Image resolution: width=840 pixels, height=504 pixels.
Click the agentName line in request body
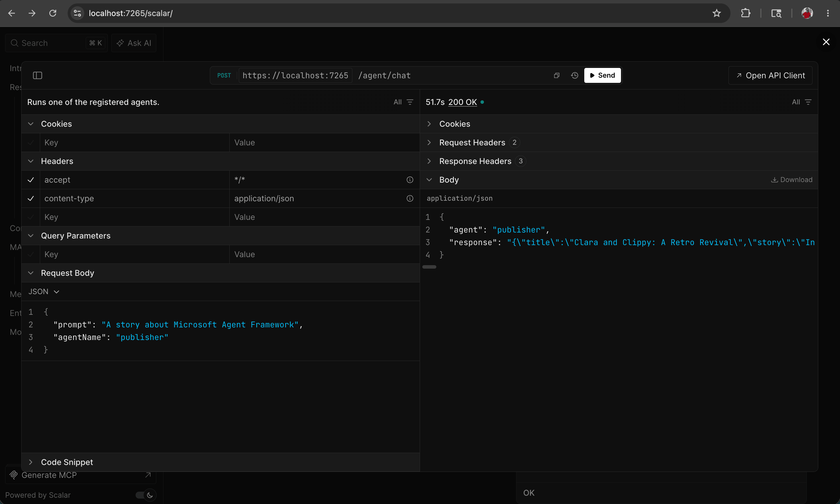pos(111,337)
